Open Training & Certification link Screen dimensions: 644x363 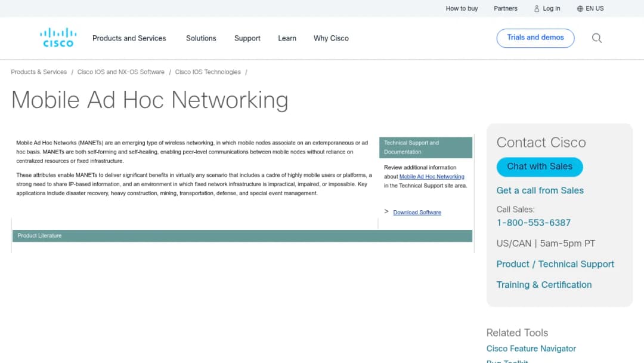[544, 285]
